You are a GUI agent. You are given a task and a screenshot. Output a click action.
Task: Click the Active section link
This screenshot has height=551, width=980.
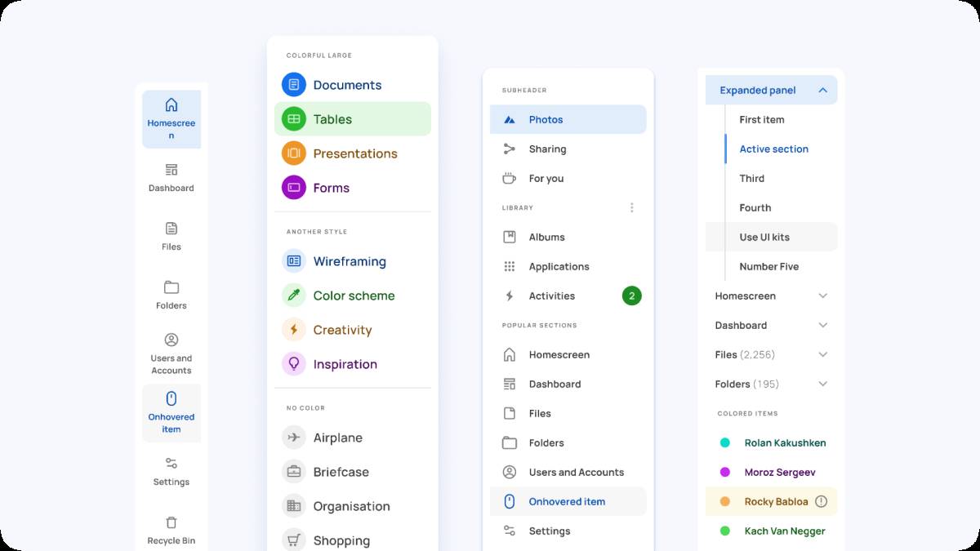[773, 149]
